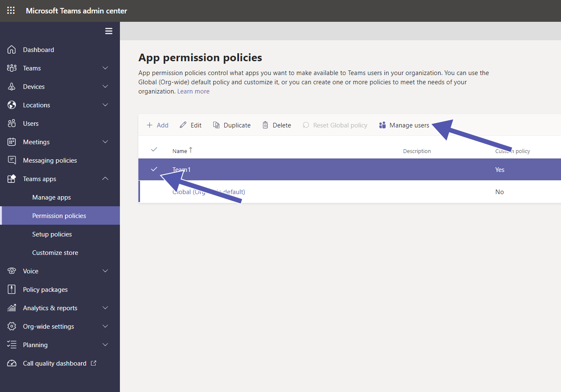This screenshot has width=561, height=392.
Task: Click the Dashboard home icon
Action: click(x=12, y=49)
